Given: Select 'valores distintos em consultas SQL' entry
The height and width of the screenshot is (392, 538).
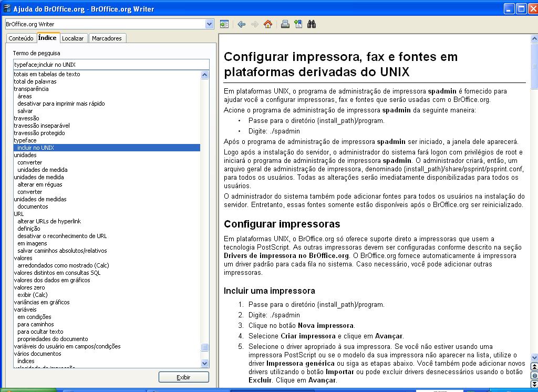Looking at the screenshot, I should pyautogui.click(x=57, y=273).
